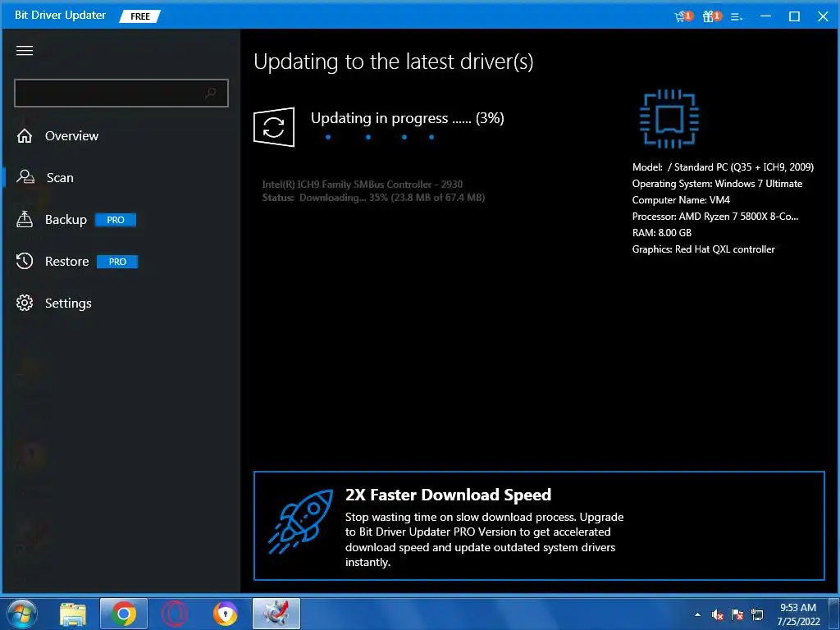Open the Windows Start button

click(x=21, y=614)
